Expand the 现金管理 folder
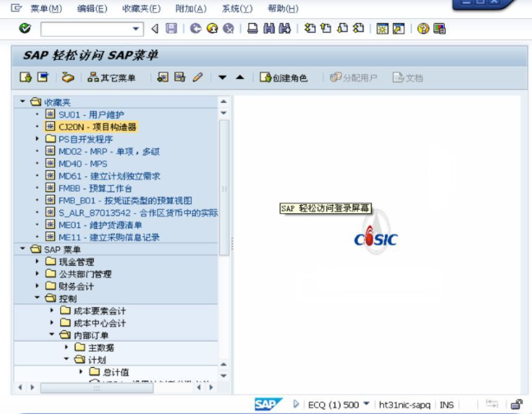This screenshot has height=414, width=532. click(x=37, y=261)
